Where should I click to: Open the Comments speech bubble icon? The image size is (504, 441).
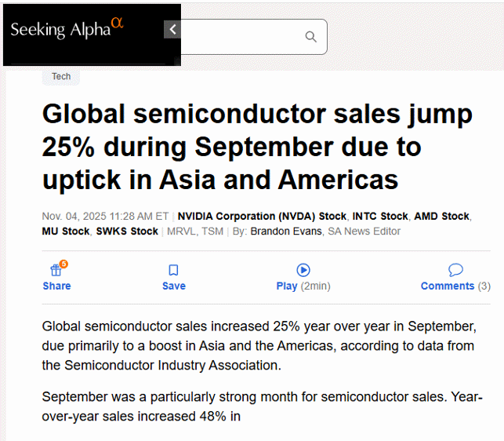[455, 270]
